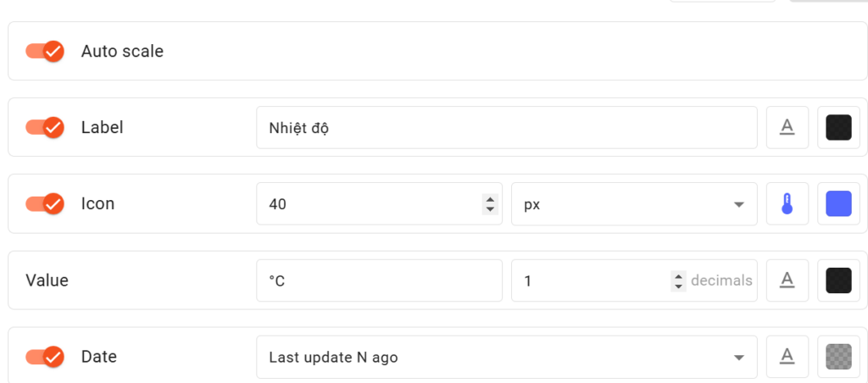Open font settings for the Value row
This screenshot has width=868, height=383.
(787, 280)
